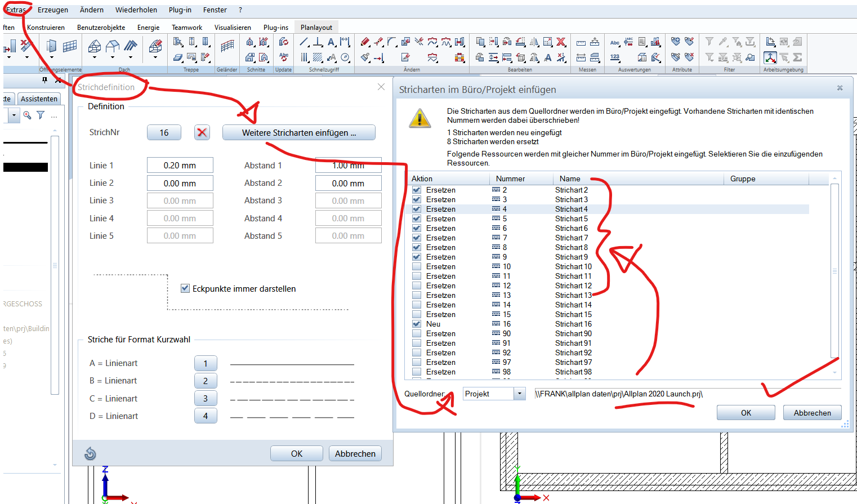Screen dimensions: 857x504
Task: Click 'Weitere Stricharten einfügen ...' button
Action: 298,133
